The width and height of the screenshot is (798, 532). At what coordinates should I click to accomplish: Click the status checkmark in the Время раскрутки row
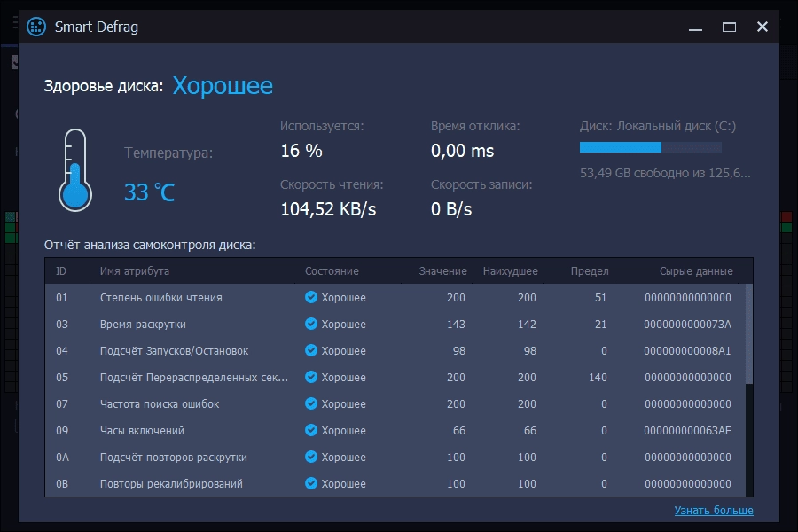pyautogui.click(x=311, y=324)
